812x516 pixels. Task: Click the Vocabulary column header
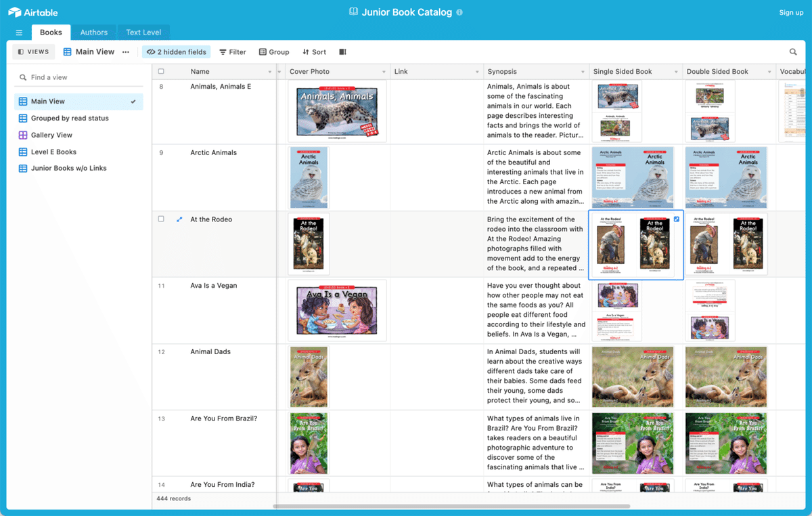792,72
